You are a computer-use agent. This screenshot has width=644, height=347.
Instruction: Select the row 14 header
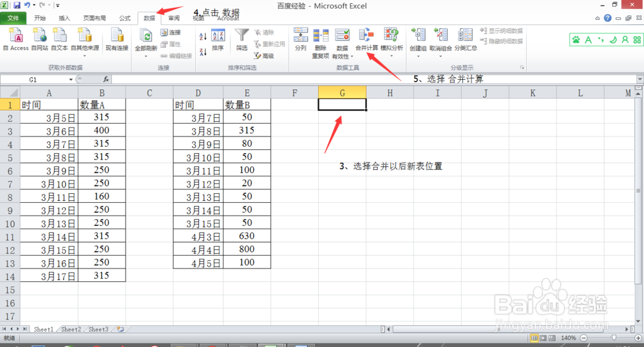coord(10,276)
